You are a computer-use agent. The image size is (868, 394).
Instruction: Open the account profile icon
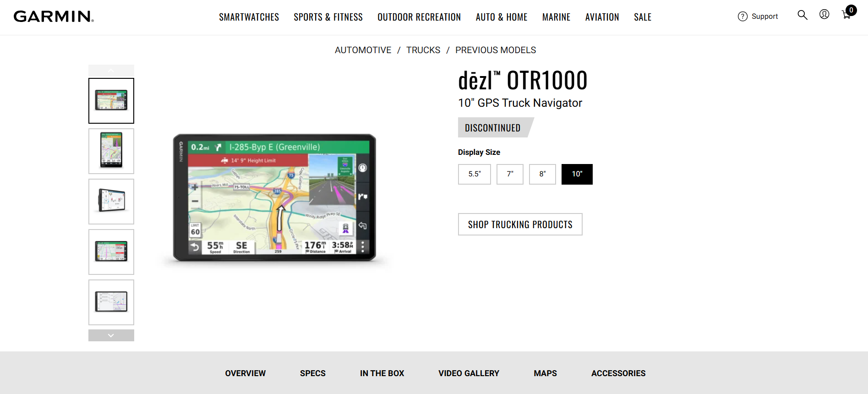pyautogui.click(x=824, y=15)
